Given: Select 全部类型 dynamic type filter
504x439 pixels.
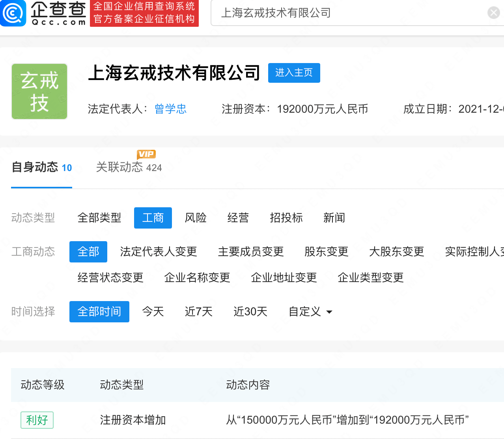Looking at the screenshot, I should pyautogui.click(x=99, y=218).
